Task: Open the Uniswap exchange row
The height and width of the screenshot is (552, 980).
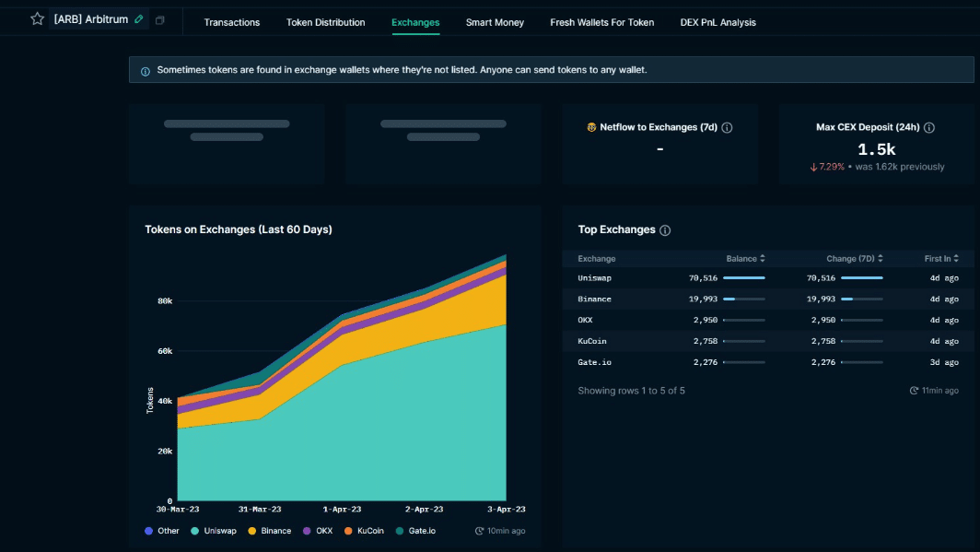Action: [x=594, y=277]
